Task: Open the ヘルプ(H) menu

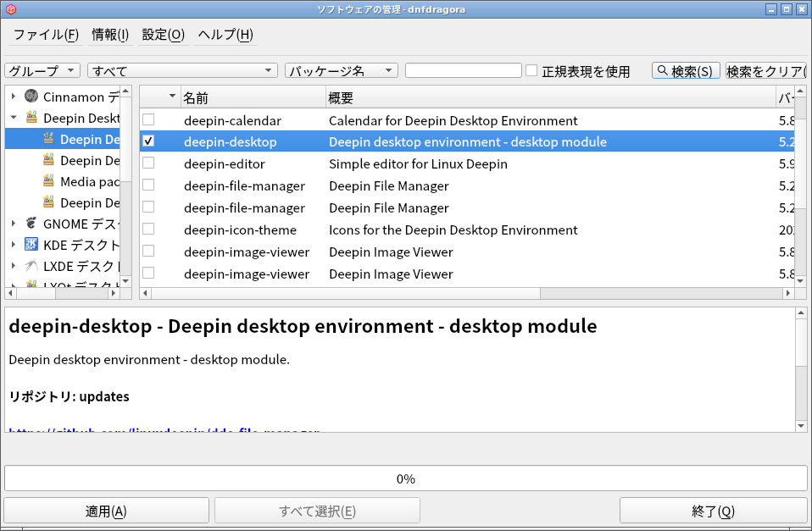Action: pyautogui.click(x=225, y=35)
